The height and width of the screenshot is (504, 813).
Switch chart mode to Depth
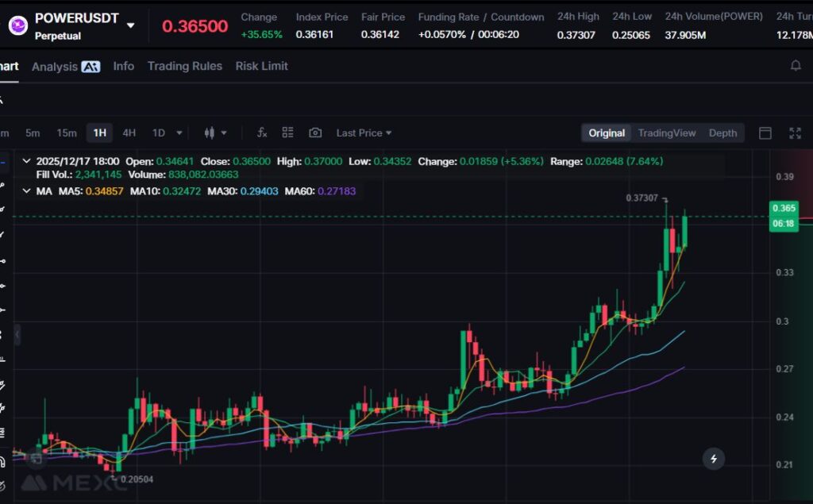tap(722, 133)
